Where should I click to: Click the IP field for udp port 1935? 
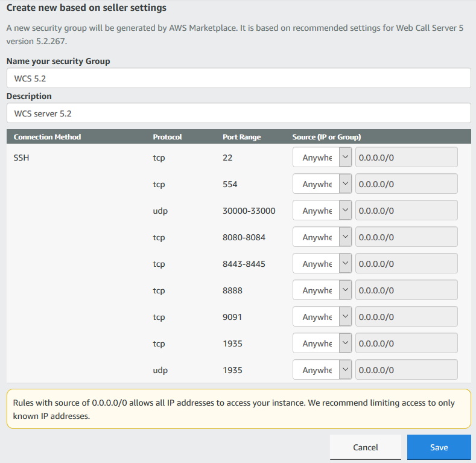click(406, 370)
